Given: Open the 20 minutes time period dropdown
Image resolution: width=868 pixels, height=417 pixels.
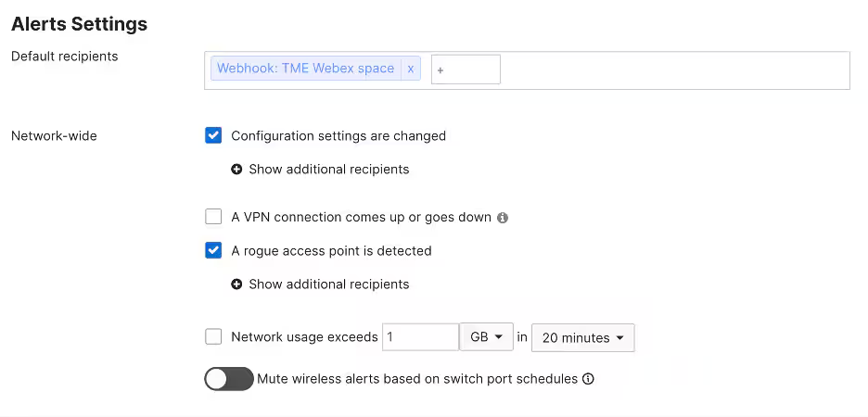Looking at the screenshot, I should click(x=583, y=337).
